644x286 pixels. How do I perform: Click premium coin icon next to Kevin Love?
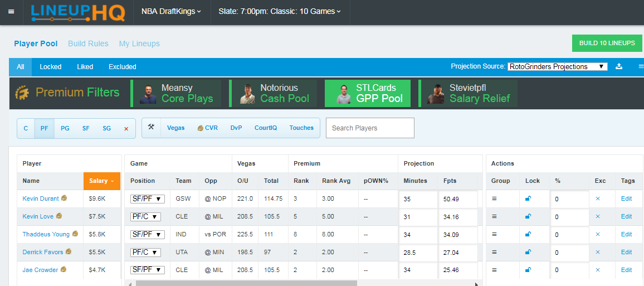pos(59,216)
